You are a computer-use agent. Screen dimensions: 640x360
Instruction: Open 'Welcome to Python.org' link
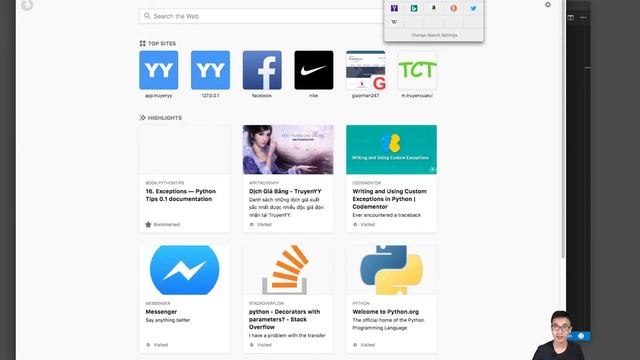click(x=386, y=311)
